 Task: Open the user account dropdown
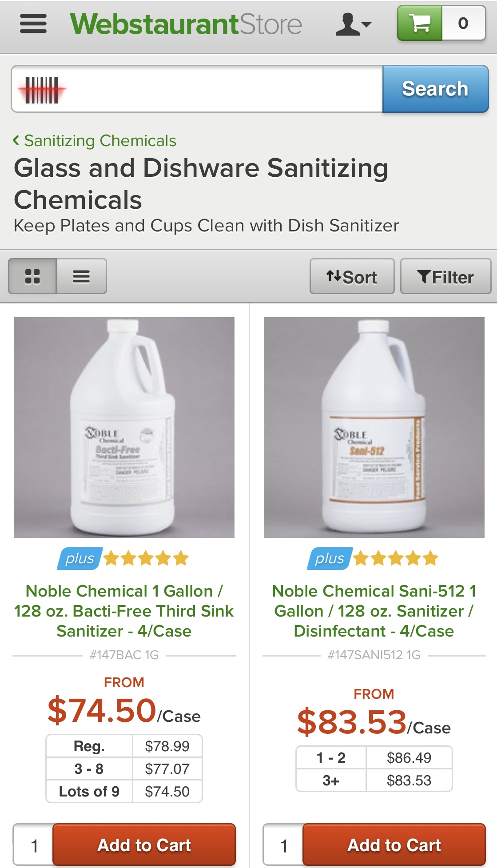pyautogui.click(x=353, y=24)
